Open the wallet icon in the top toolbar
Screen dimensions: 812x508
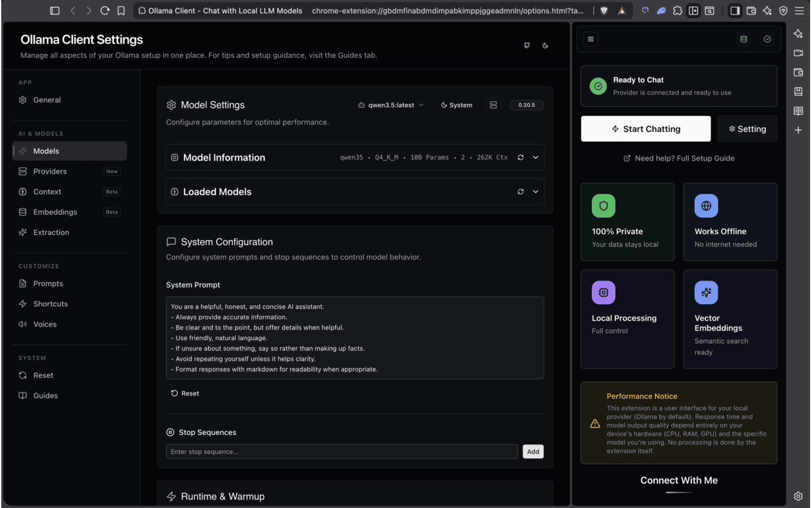pyautogui.click(x=751, y=11)
